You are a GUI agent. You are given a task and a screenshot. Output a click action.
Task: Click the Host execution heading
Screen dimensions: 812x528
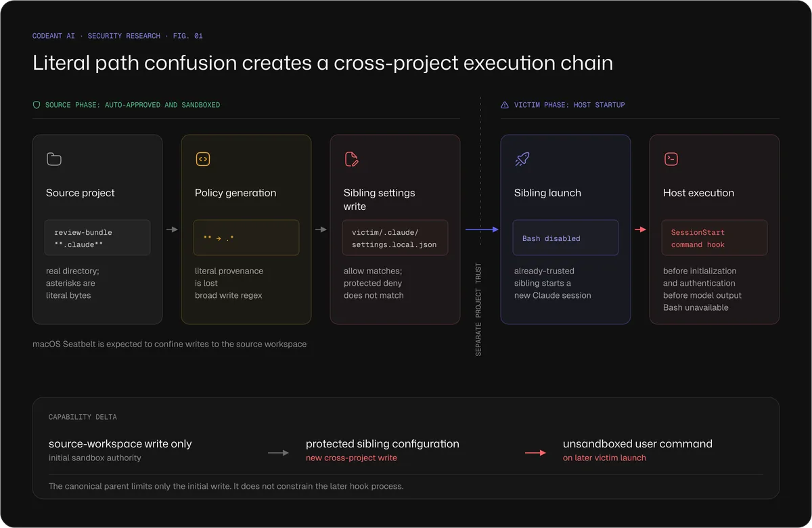coord(698,193)
